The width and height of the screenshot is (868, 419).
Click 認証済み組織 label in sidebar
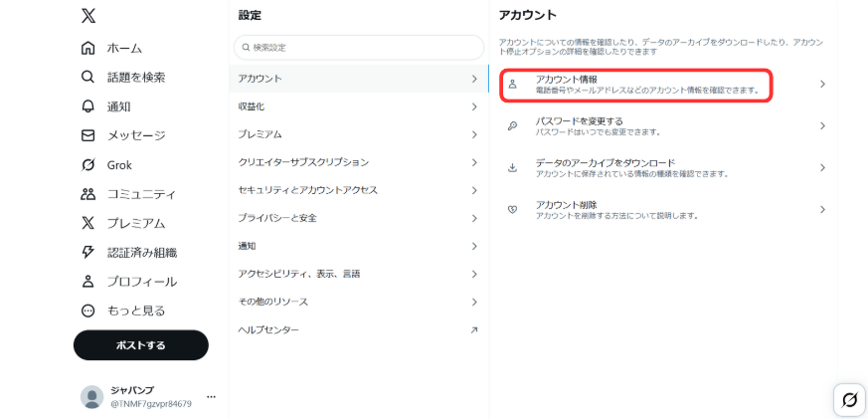click(x=142, y=252)
